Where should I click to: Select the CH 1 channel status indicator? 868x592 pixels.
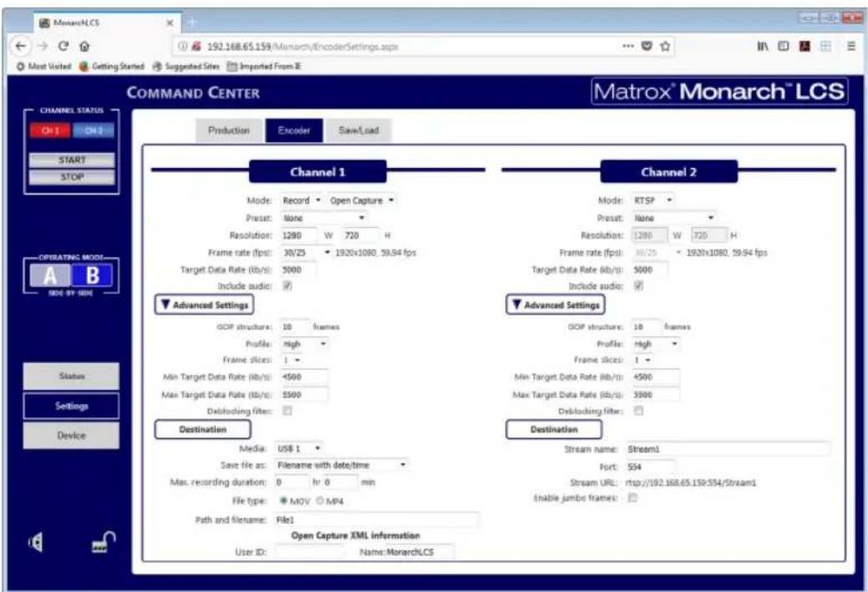pyautogui.click(x=50, y=130)
